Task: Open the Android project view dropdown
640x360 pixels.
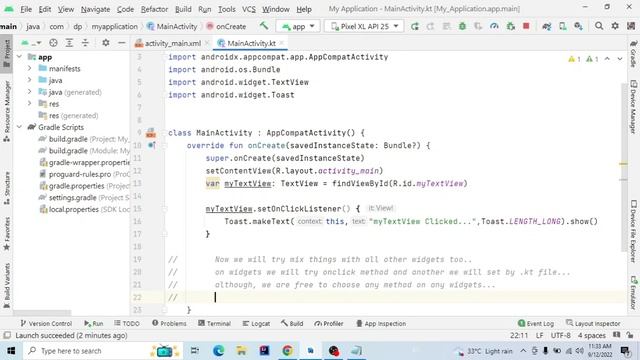Action: click(x=31, y=43)
